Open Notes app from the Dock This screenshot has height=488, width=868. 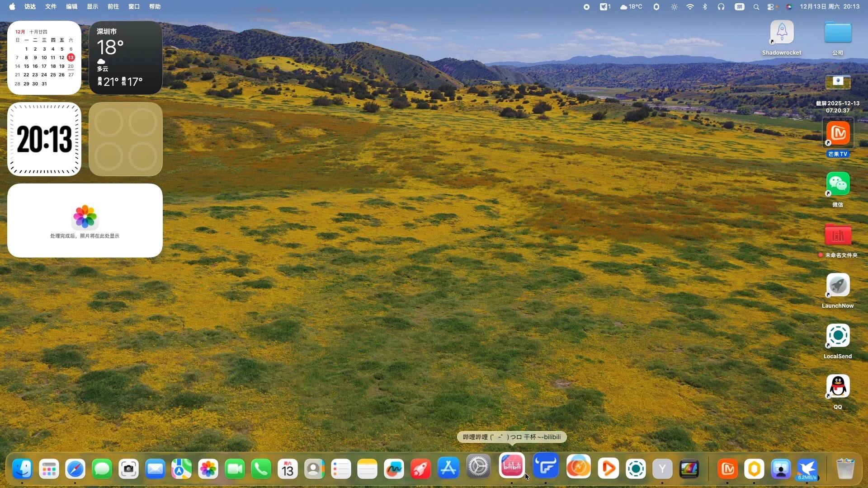point(367,469)
